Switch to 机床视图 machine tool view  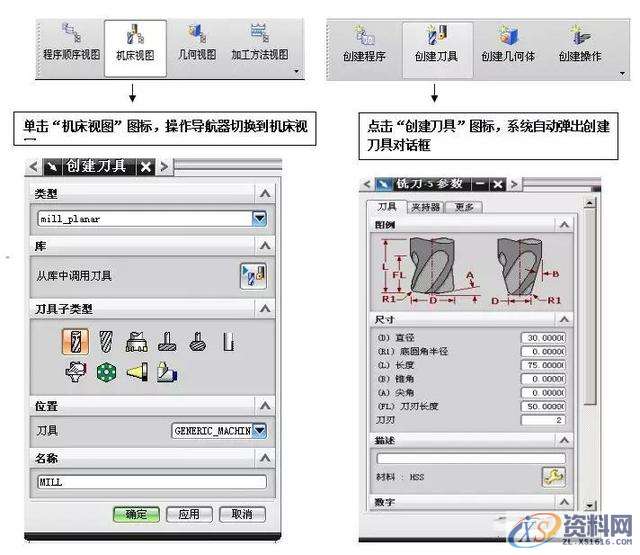(136, 48)
